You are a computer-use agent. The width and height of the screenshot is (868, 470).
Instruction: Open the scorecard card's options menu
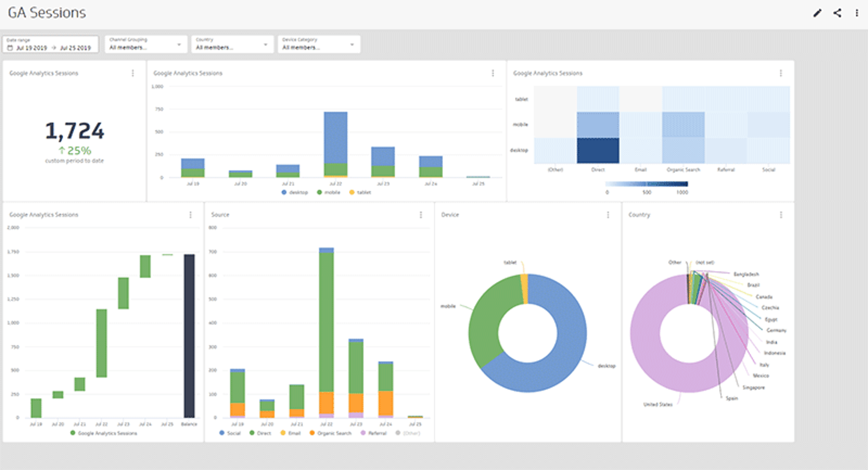point(132,73)
